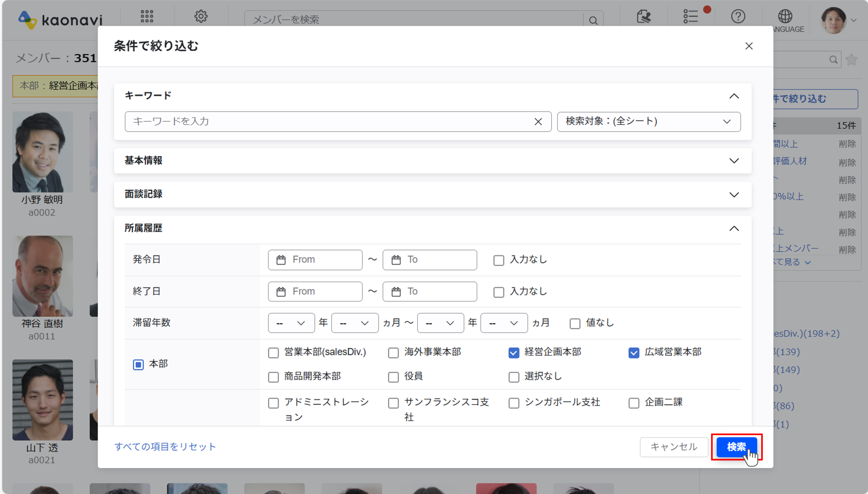Expand the 基本情報 section
The height and width of the screenshot is (494, 868).
click(734, 160)
